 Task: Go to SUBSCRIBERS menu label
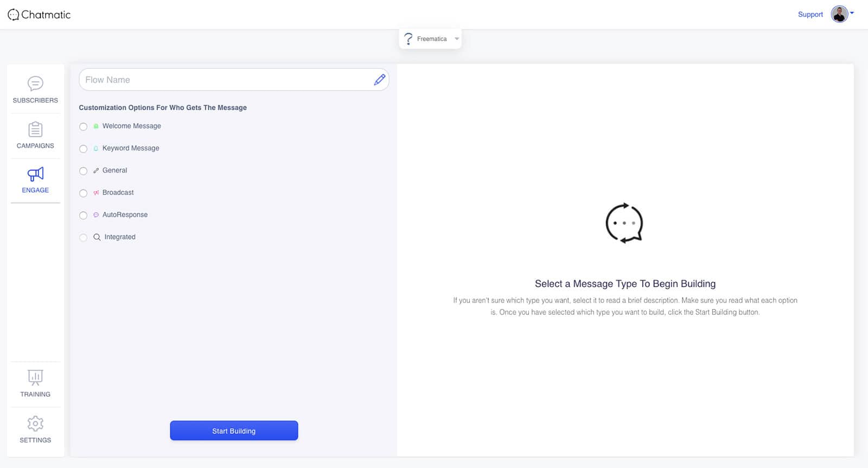pyautogui.click(x=35, y=100)
